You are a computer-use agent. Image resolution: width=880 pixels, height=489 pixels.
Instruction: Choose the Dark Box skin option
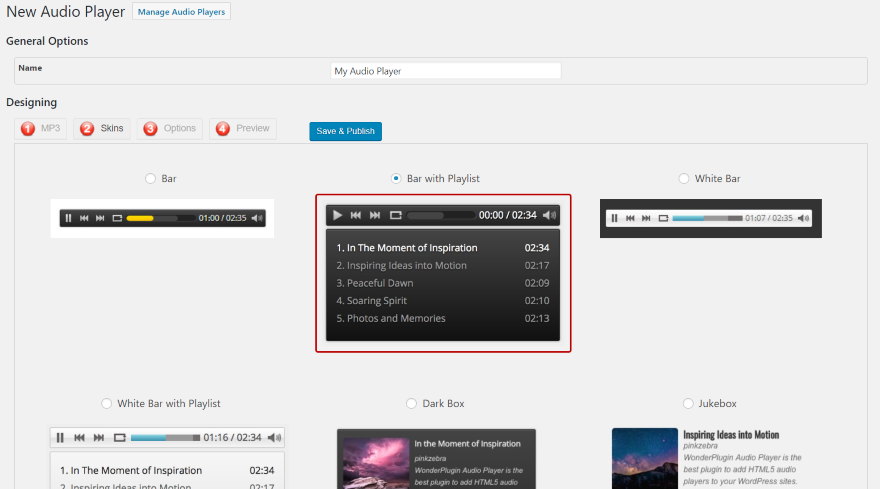point(411,404)
